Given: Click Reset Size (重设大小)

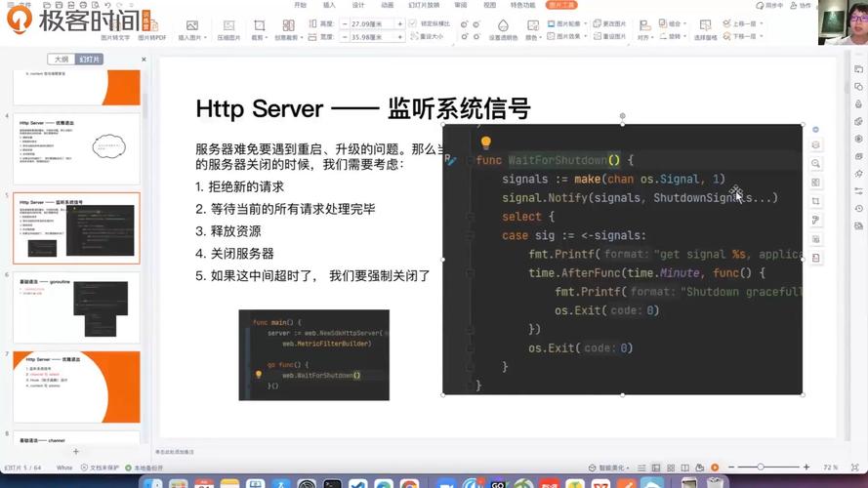Looking at the screenshot, I should pos(427,36).
